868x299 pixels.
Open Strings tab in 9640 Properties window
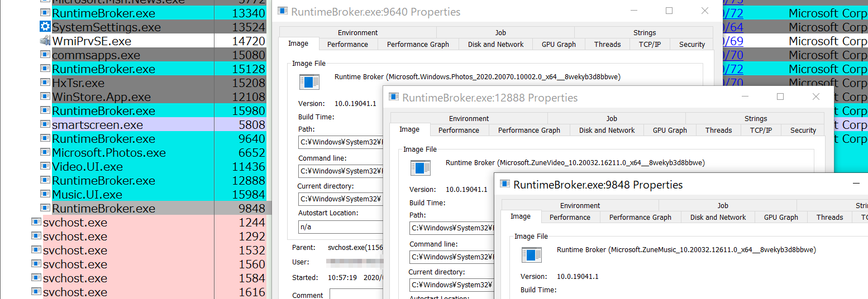pyautogui.click(x=645, y=32)
